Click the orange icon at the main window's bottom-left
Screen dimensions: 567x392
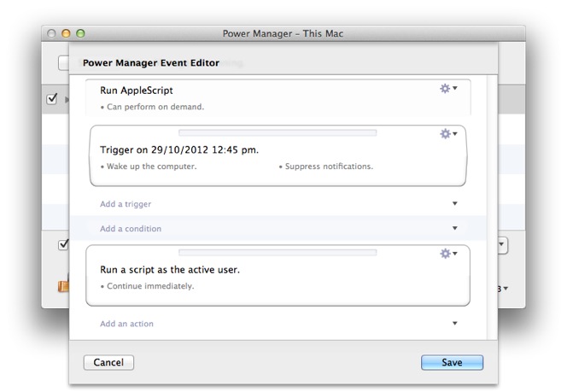coord(62,287)
